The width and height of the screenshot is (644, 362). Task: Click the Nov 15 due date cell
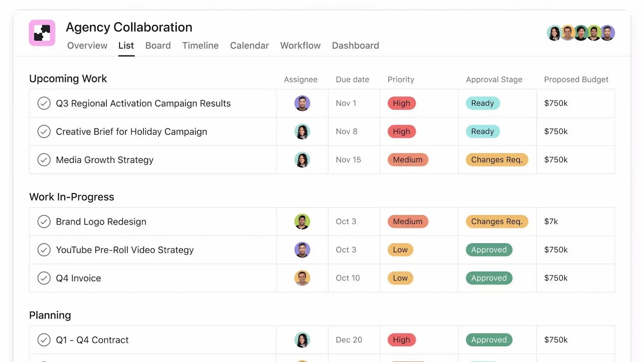[x=348, y=160]
